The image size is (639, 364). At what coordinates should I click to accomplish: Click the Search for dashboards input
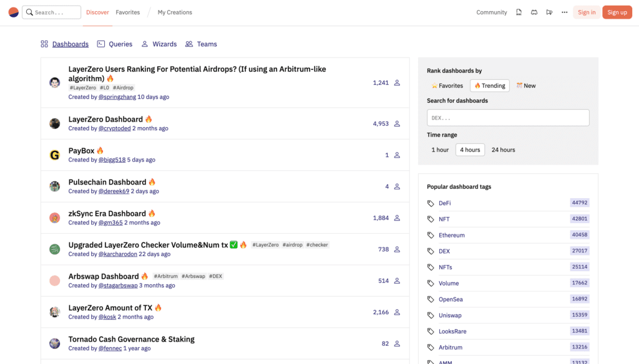pyautogui.click(x=508, y=118)
